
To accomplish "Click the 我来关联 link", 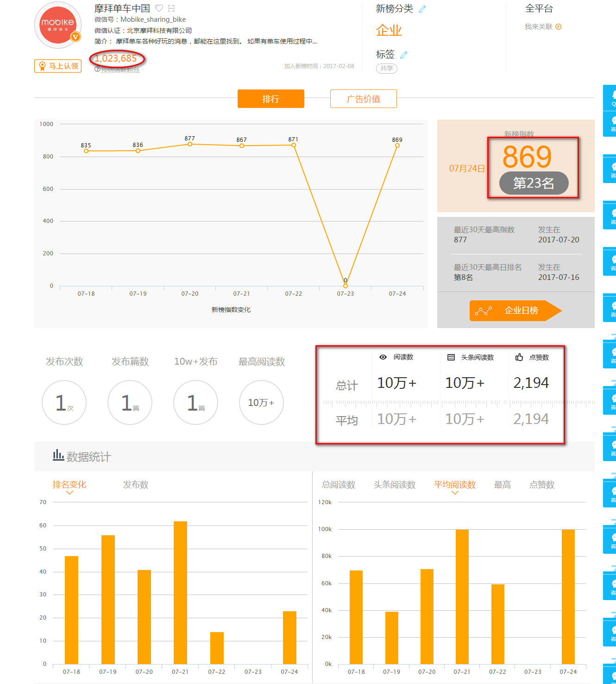I will (539, 26).
